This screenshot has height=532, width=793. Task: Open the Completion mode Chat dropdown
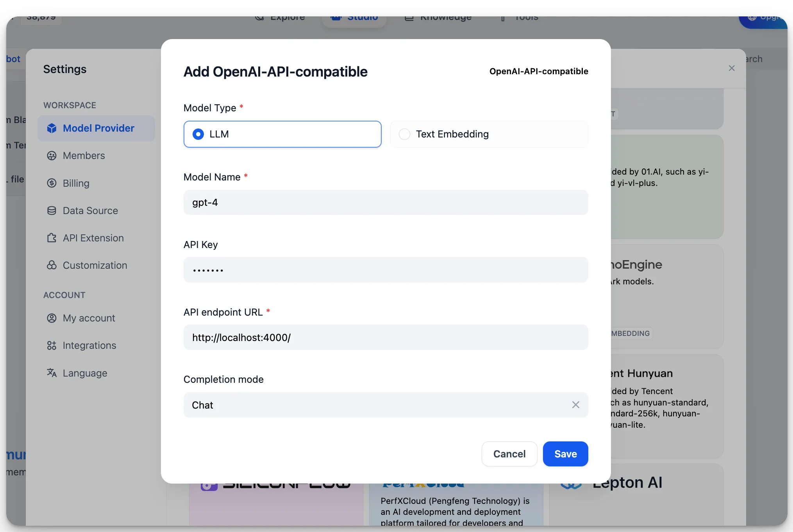(375, 405)
